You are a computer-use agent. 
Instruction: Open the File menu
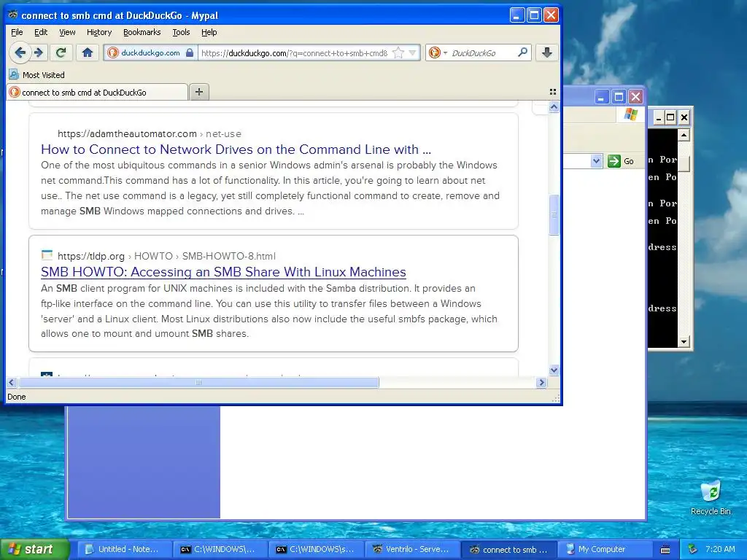(17, 32)
